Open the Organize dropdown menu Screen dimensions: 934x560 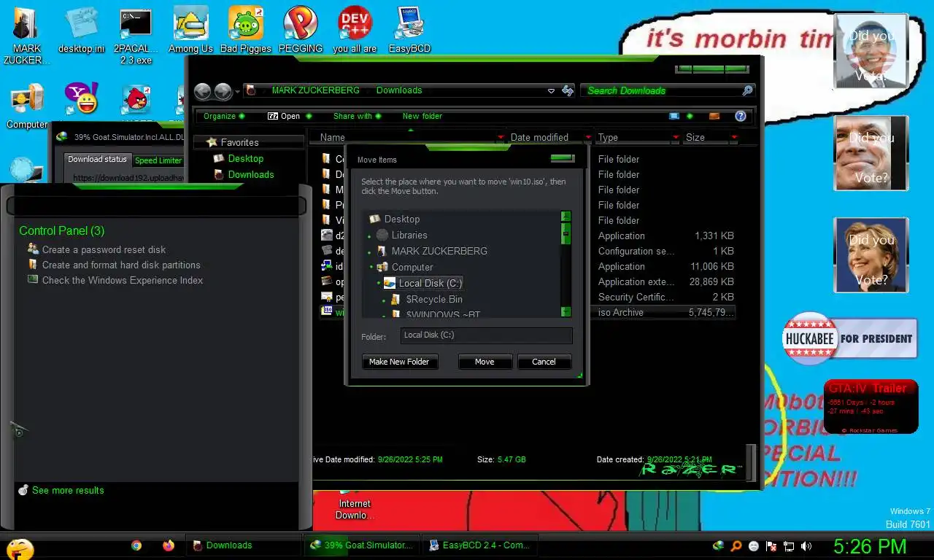(x=224, y=116)
